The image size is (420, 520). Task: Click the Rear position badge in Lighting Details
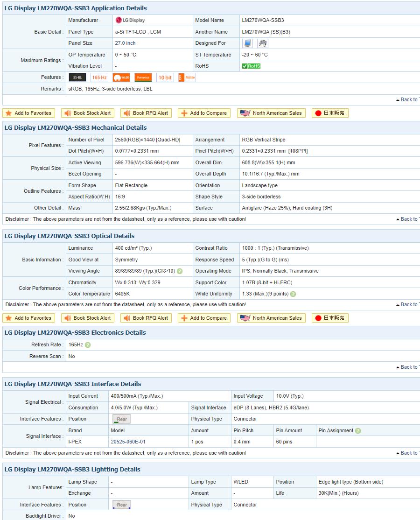pyautogui.click(x=122, y=505)
